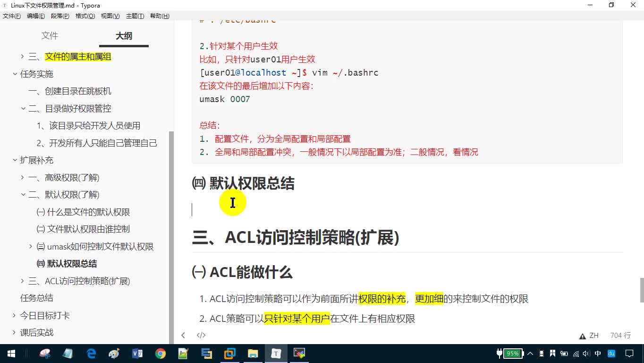The image size is (644, 363).
Task: Jump to 任务总结 in the outline
Action: (x=36, y=298)
